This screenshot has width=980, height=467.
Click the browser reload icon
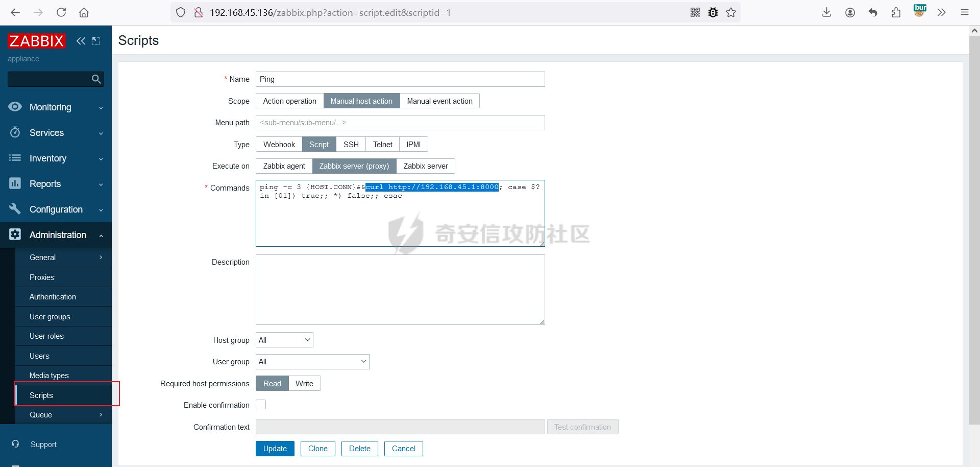(x=61, y=12)
